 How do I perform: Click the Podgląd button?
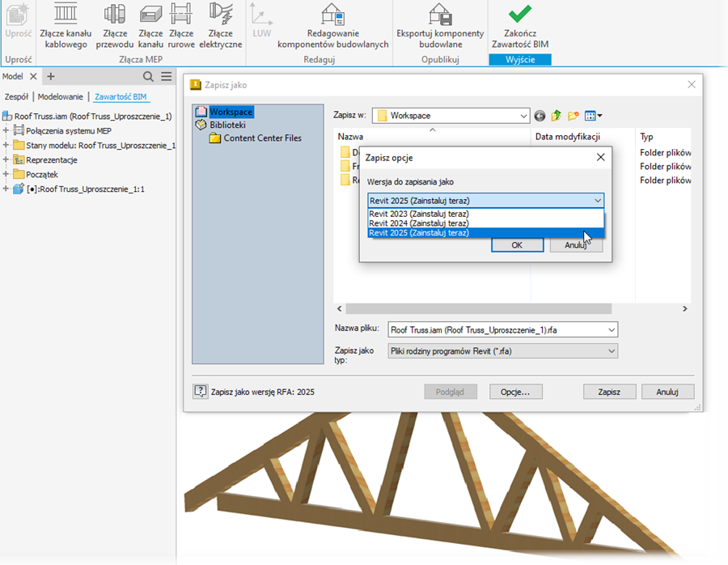451,392
